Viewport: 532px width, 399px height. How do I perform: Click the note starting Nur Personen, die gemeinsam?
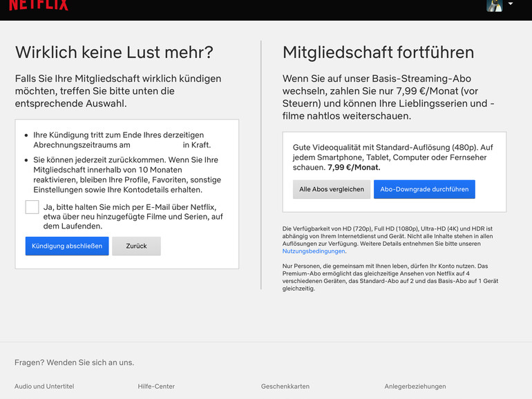[x=390, y=278]
